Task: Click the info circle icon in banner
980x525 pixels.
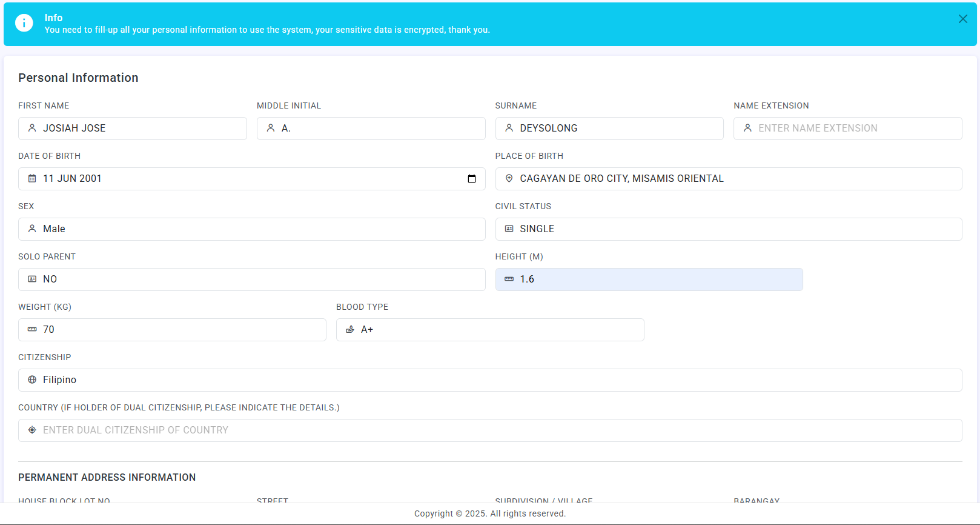Action: point(24,24)
